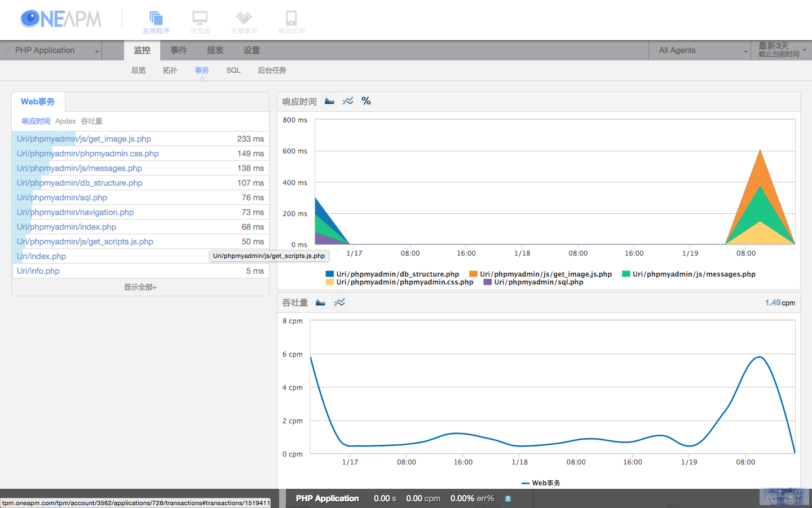
Task: Switch throughput chart to line view
Action: point(339,303)
